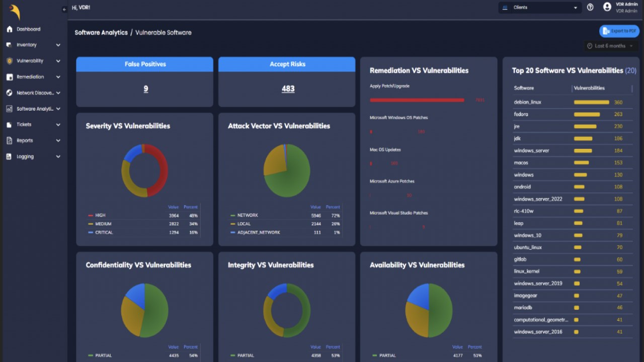Open the Dashboard home icon
Screen dimensions: 644x362
(9, 29)
